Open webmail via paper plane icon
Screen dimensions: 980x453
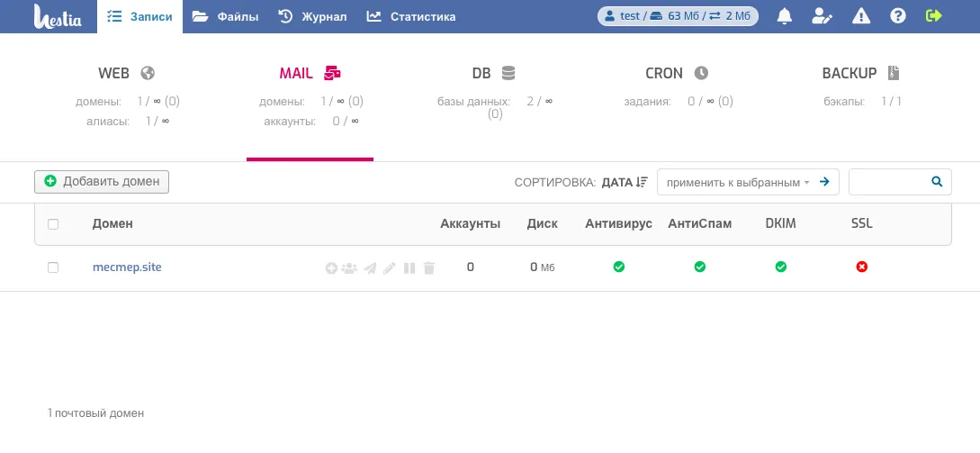[370, 267]
